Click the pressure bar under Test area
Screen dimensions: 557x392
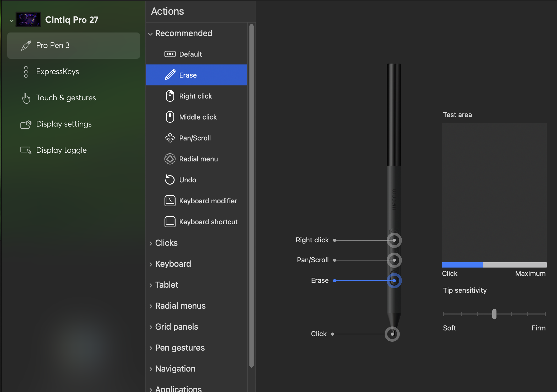[494, 265]
